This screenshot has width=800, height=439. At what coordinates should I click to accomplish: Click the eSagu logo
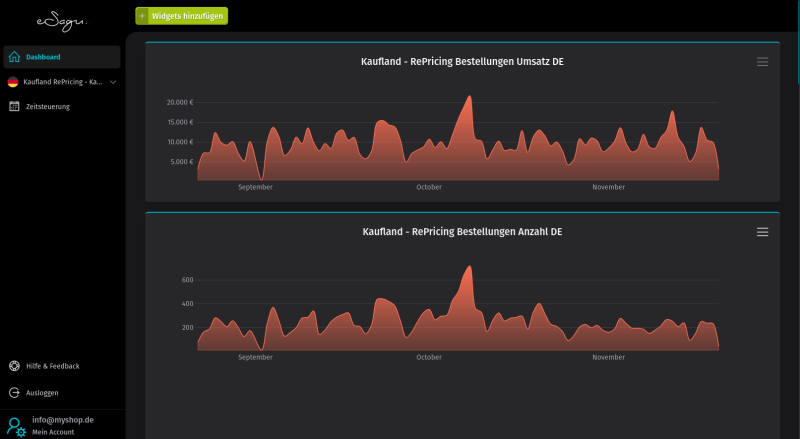click(x=62, y=21)
